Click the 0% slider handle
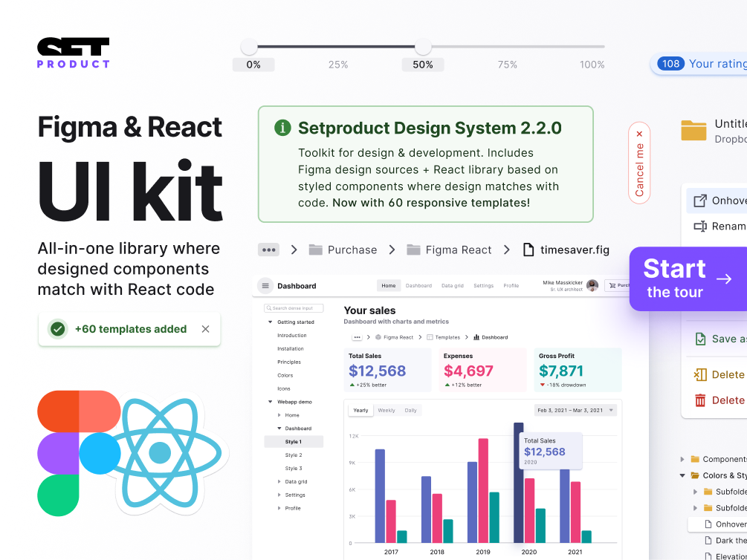747x560 pixels. 249,47
